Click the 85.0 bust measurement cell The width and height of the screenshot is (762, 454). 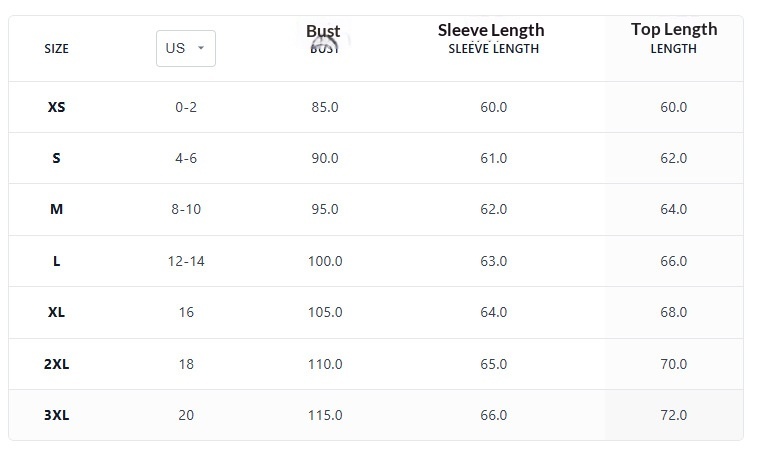point(325,107)
